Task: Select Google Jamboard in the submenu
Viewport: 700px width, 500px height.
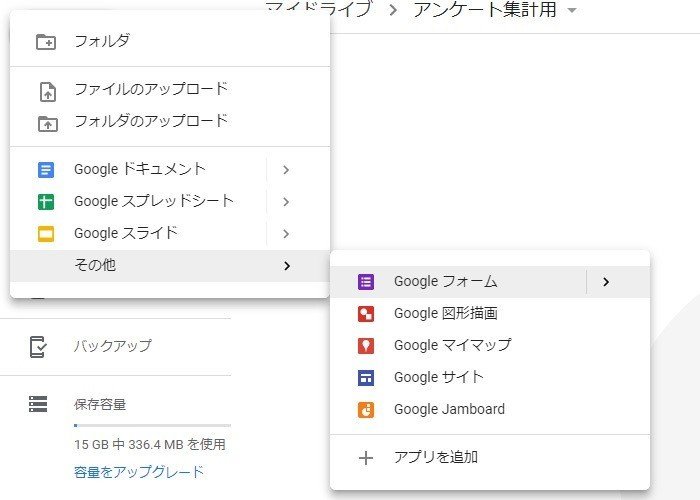Action: click(x=490, y=410)
